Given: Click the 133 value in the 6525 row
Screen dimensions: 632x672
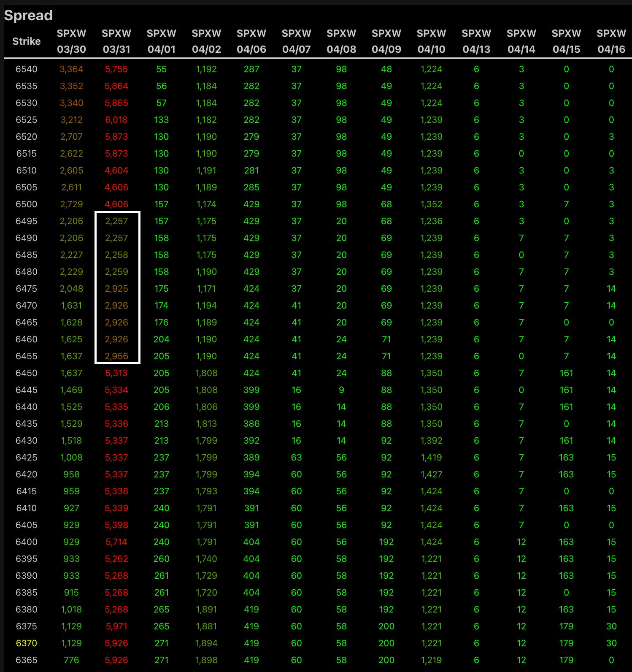Looking at the screenshot, I should [x=162, y=120].
